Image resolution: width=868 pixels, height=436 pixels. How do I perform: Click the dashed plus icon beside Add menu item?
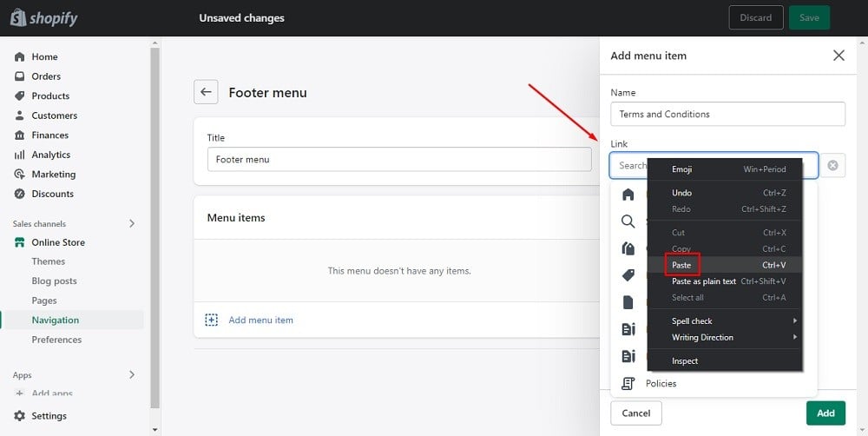point(212,320)
